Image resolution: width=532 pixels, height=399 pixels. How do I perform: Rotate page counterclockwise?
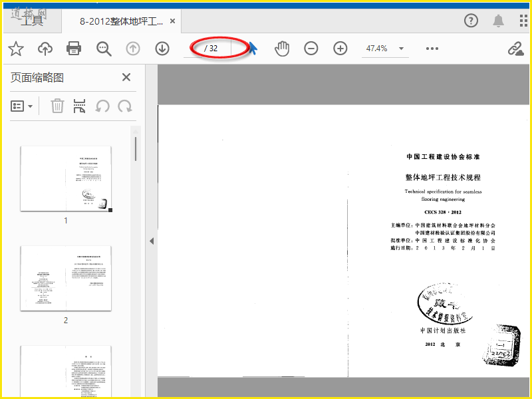(102, 106)
